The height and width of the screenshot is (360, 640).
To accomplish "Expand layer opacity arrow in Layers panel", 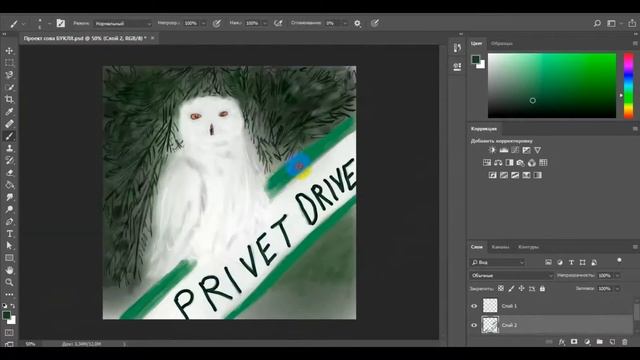I will [617, 276].
